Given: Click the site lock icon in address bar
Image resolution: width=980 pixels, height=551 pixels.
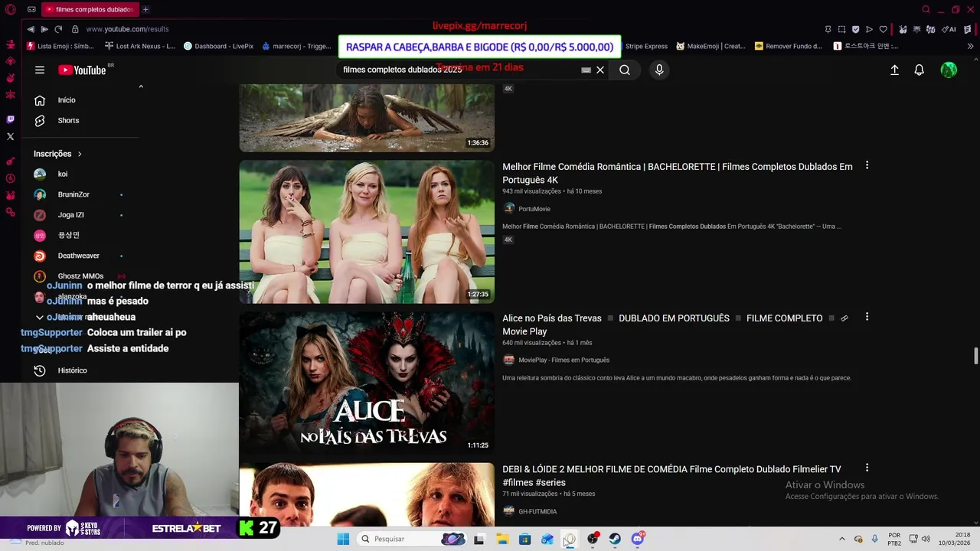Looking at the screenshot, I should click(x=75, y=29).
